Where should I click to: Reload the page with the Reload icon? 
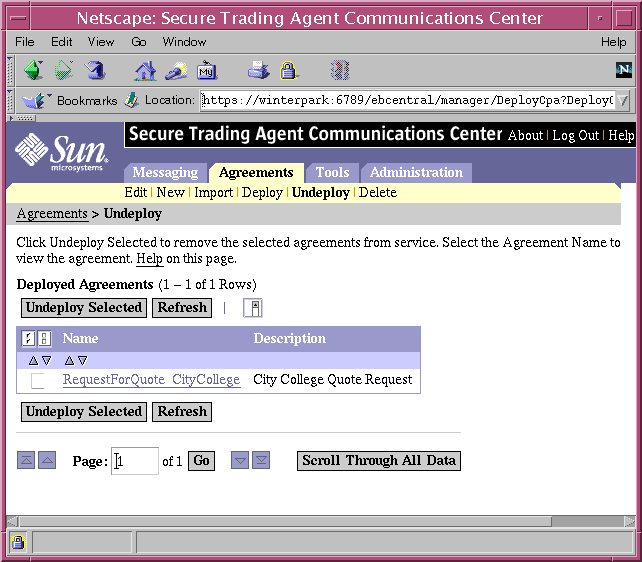pyautogui.click(x=95, y=70)
